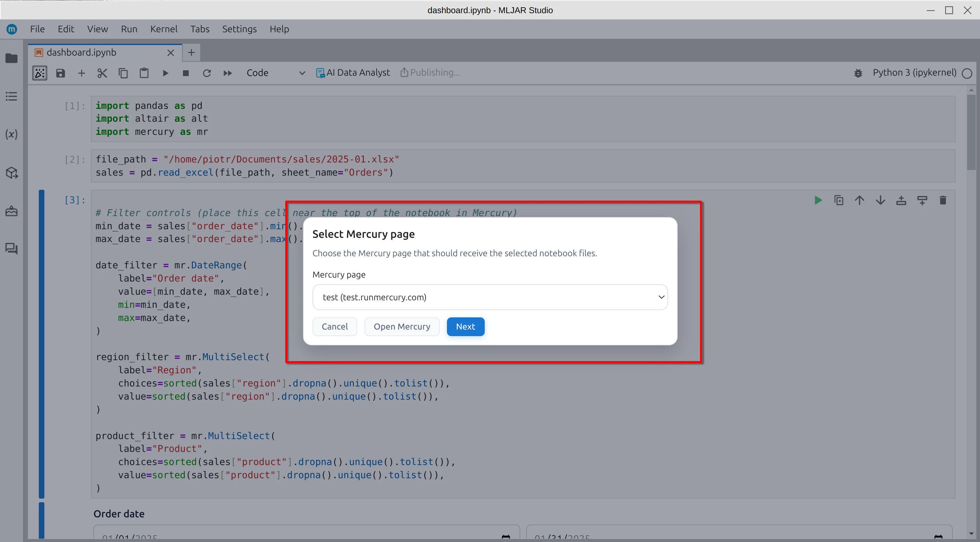Open the Settings menu
The width and height of the screenshot is (980, 542).
(239, 29)
